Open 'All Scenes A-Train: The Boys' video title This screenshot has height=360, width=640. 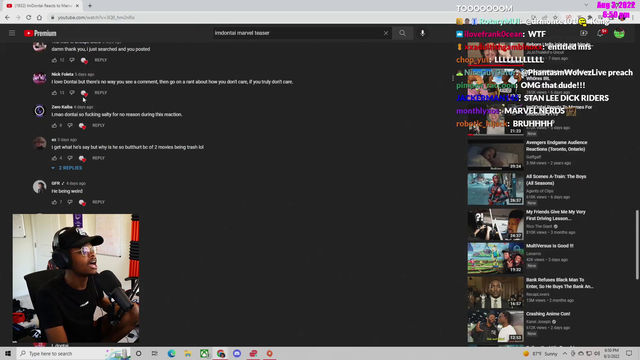pyautogui.click(x=556, y=180)
